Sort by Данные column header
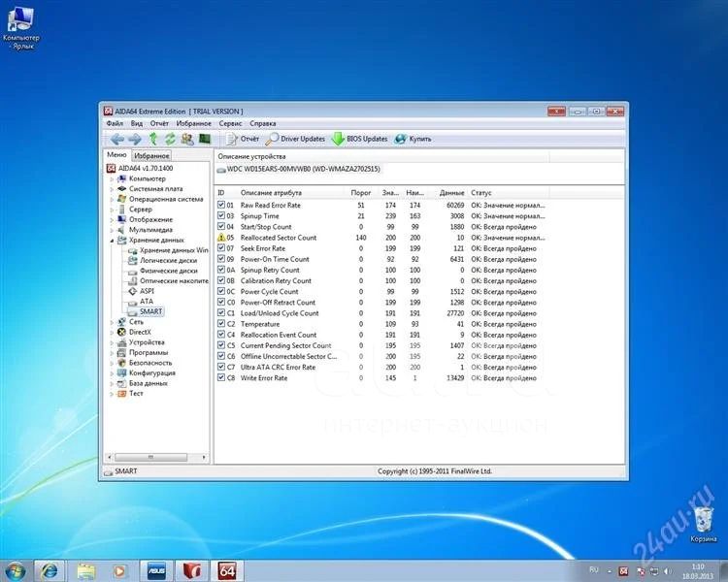Viewport: 728px width, 582px height. tap(451, 192)
